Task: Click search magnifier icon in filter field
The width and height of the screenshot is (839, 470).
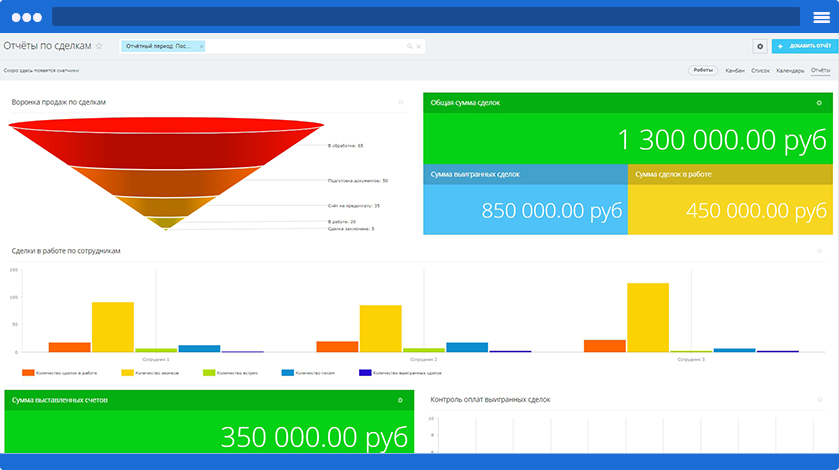Action: click(409, 46)
